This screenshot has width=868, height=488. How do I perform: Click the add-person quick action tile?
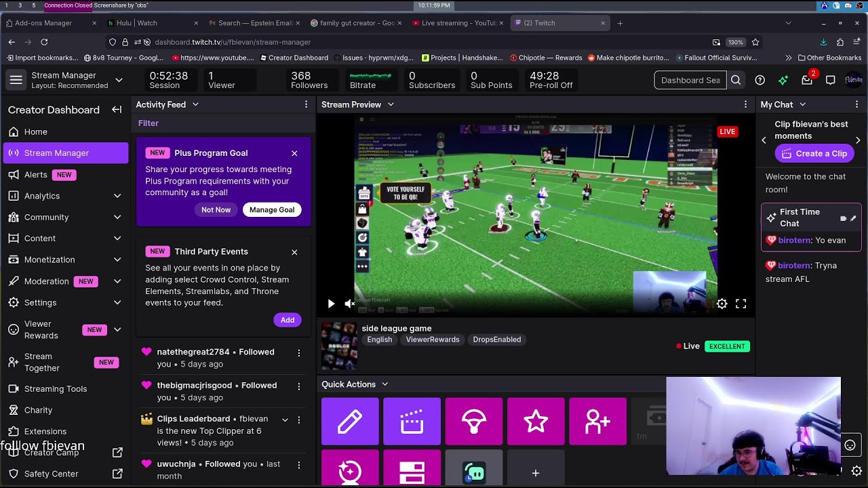(x=597, y=422)
